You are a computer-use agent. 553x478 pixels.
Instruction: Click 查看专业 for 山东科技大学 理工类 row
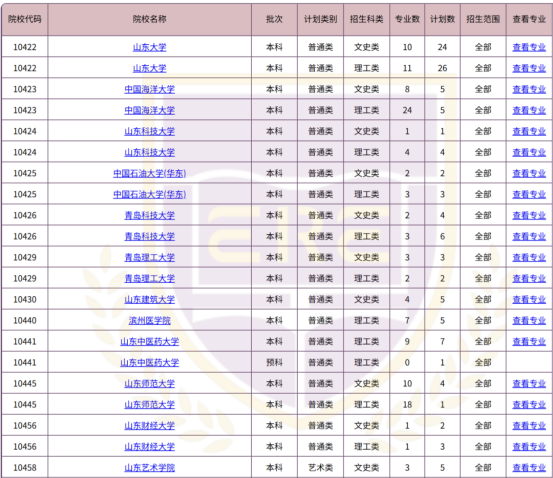point(529,152)
